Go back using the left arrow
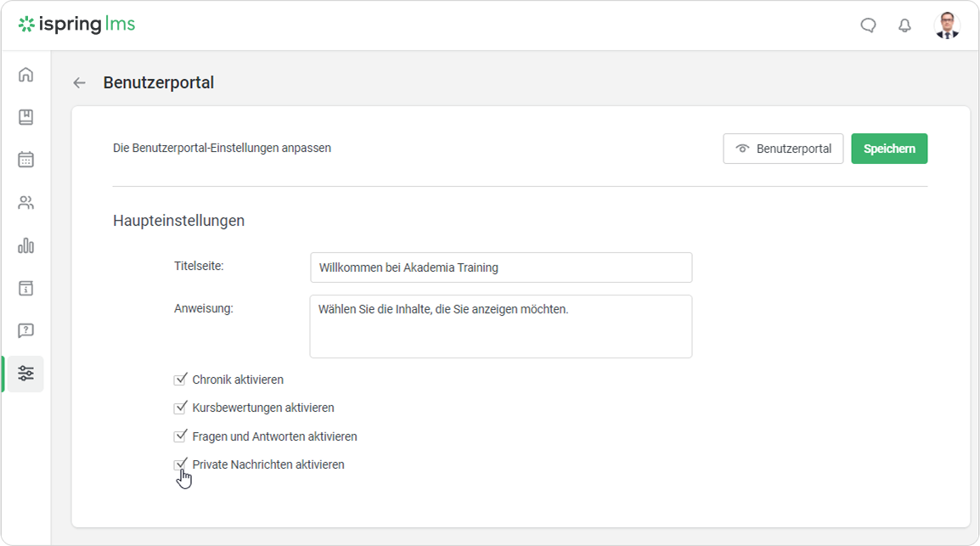 79,83
